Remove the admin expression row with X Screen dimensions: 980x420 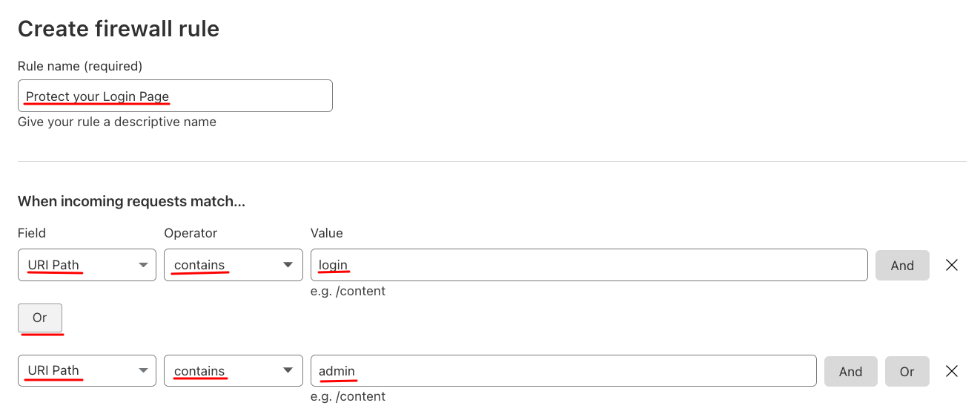click(x=952, y=371)
